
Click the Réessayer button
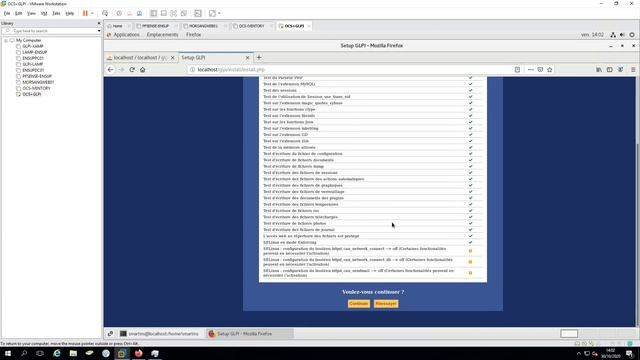[x=386, y=304]
